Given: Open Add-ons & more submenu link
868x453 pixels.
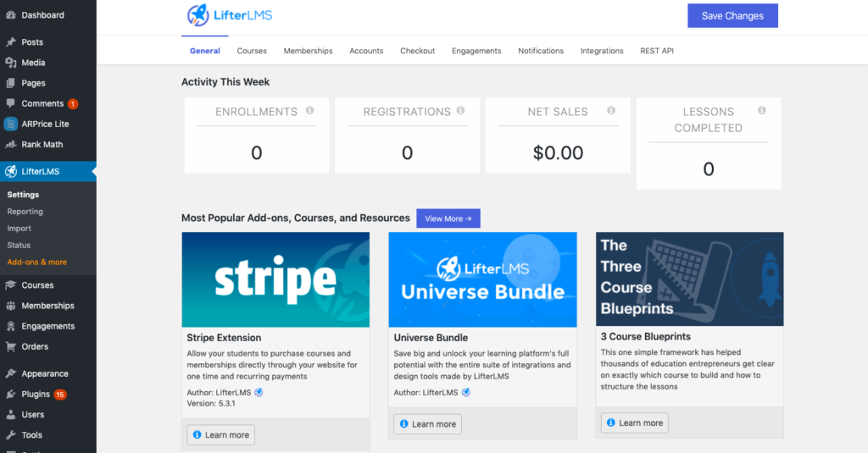Looking at the screenshot, I should click(37, 262).
